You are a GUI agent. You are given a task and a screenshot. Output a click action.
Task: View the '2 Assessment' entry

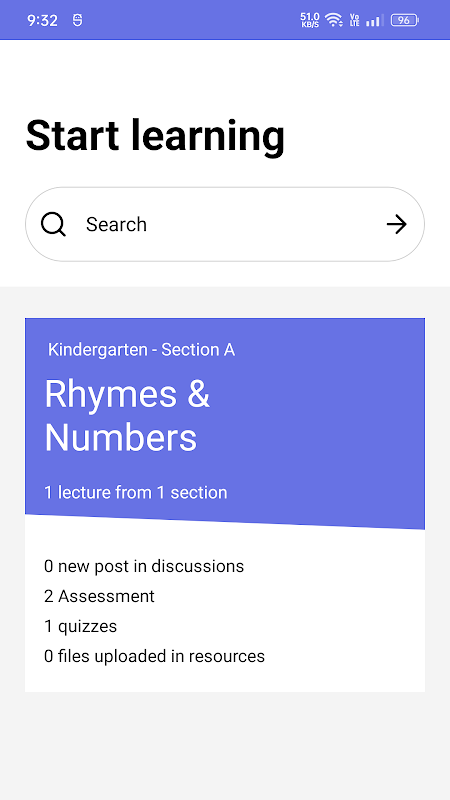pos(99,596)
